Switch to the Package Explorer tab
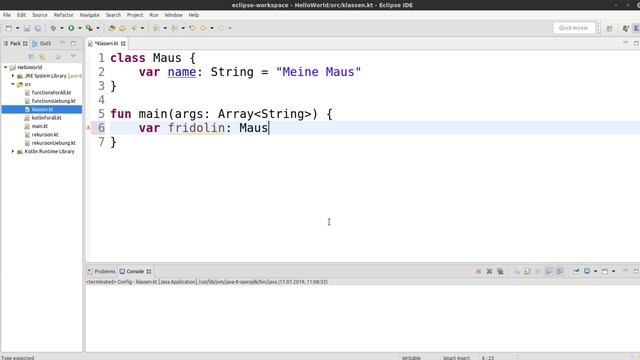Image resolution: width=640 pixels, height=360 pixels. click(15, 43)
